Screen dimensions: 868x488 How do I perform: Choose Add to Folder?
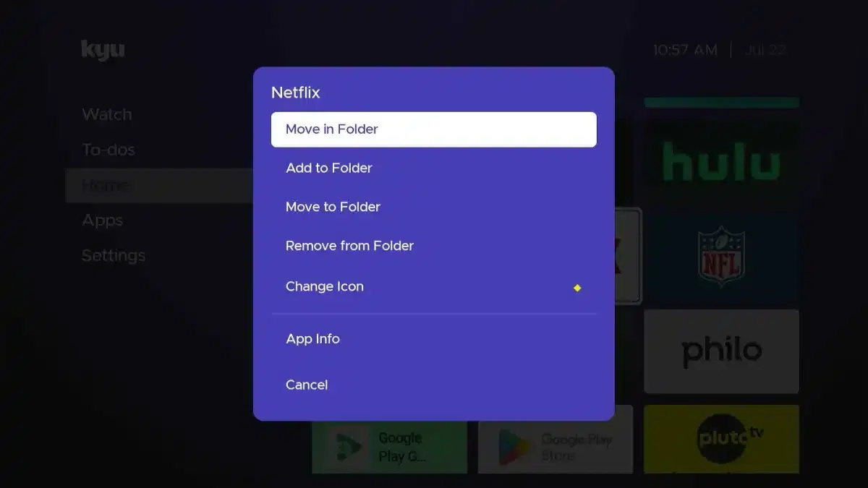434,168
